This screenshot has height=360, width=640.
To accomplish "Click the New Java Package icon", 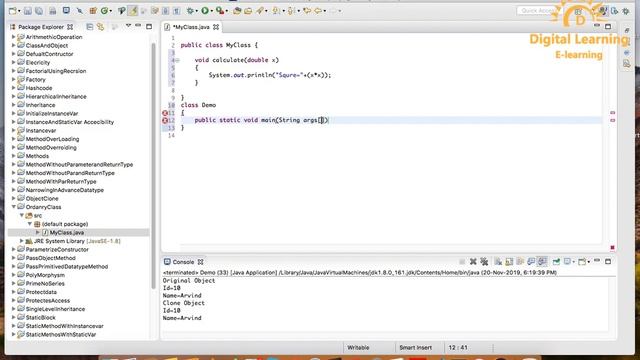I will [x=93, y=11].
